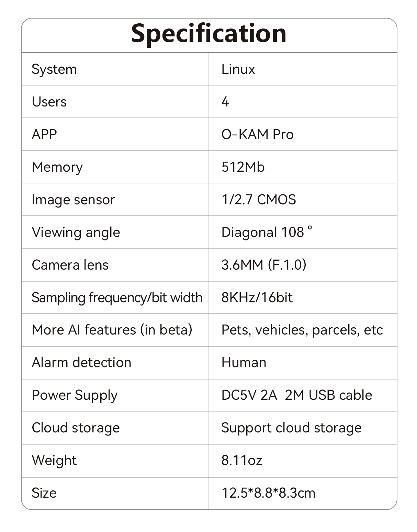Select the System row label
This screenshot has height=532, width=417.
point(54,69)
